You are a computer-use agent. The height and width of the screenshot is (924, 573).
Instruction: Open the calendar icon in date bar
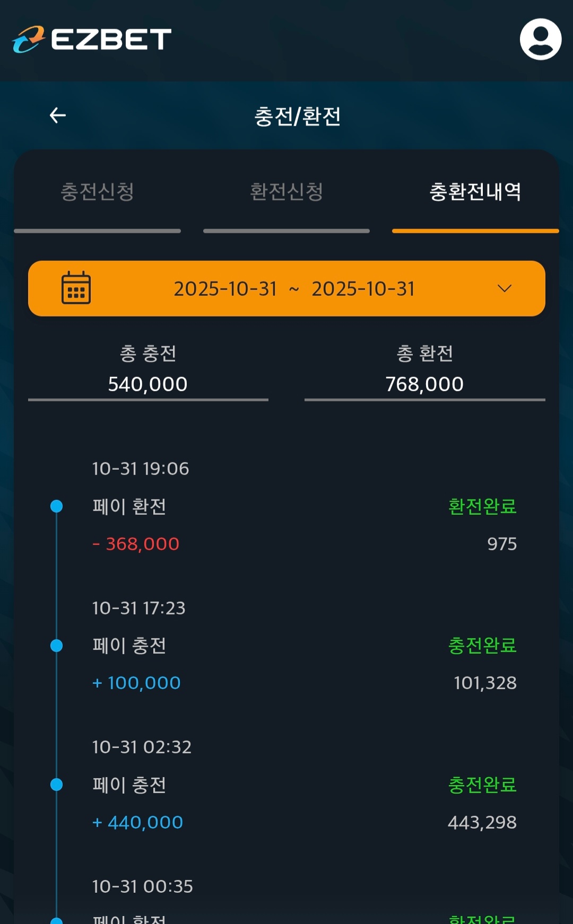(76, 288)
